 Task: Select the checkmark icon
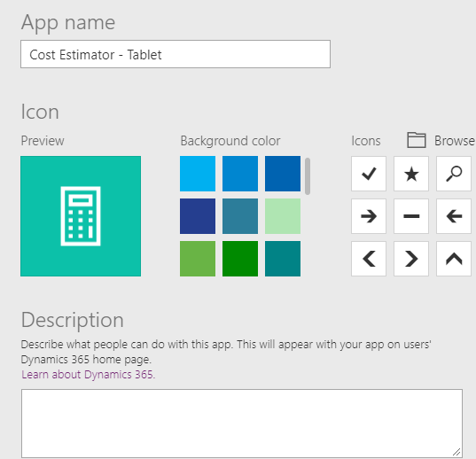point(369,174)
